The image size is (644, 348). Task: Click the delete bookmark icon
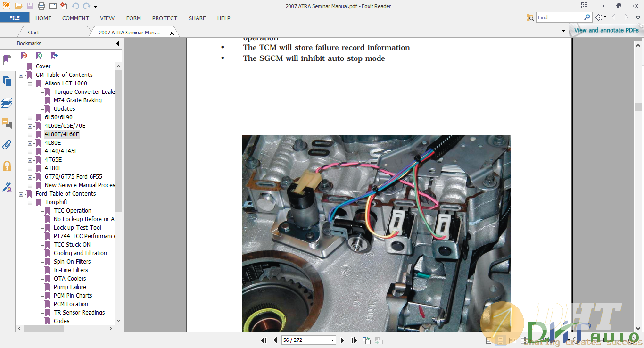click(x=24, y=56)
